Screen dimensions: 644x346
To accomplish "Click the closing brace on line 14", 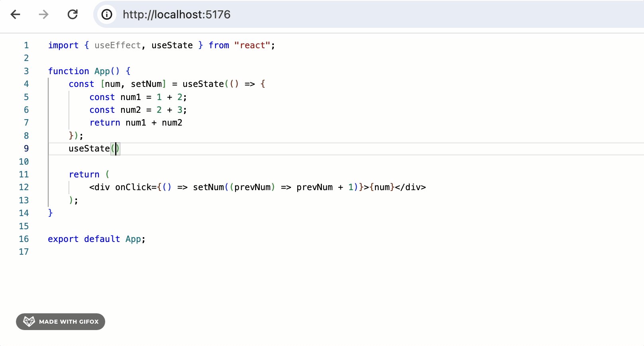I will tap(51, 213).
